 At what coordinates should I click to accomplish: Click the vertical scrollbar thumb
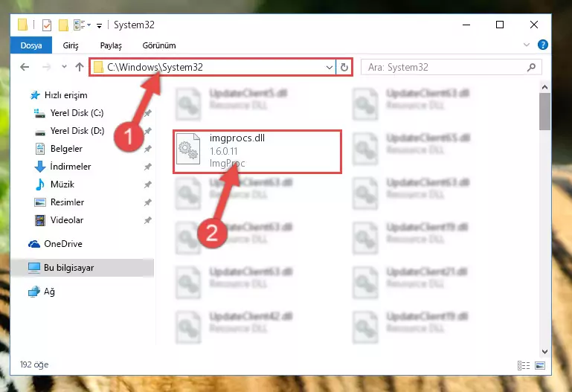tap(544, 112)
